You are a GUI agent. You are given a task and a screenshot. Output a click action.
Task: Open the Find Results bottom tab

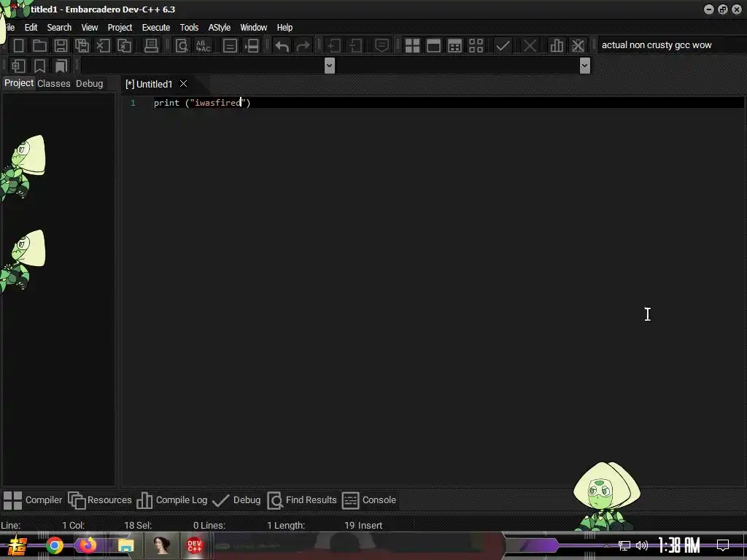tap(301, 500)
